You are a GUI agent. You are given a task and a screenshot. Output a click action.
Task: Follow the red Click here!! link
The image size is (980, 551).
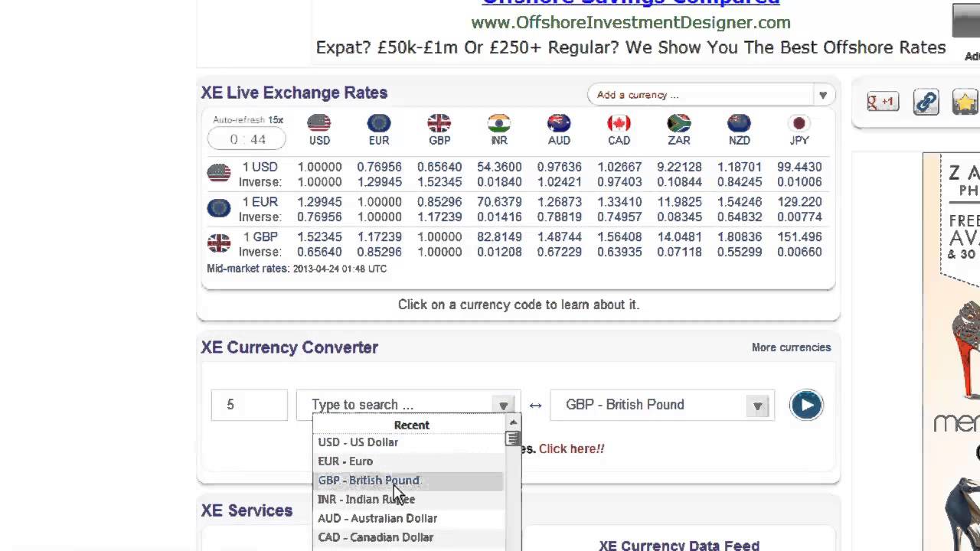click(571, 449)
